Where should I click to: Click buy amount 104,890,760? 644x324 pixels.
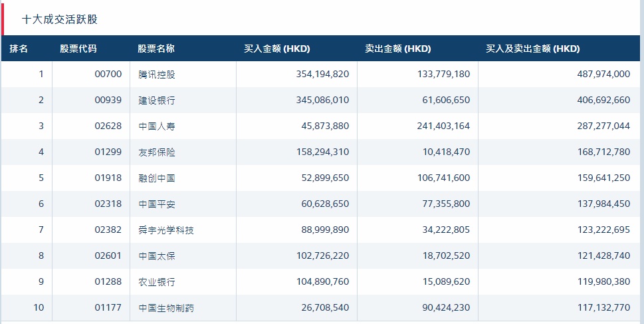coord(322,281)
